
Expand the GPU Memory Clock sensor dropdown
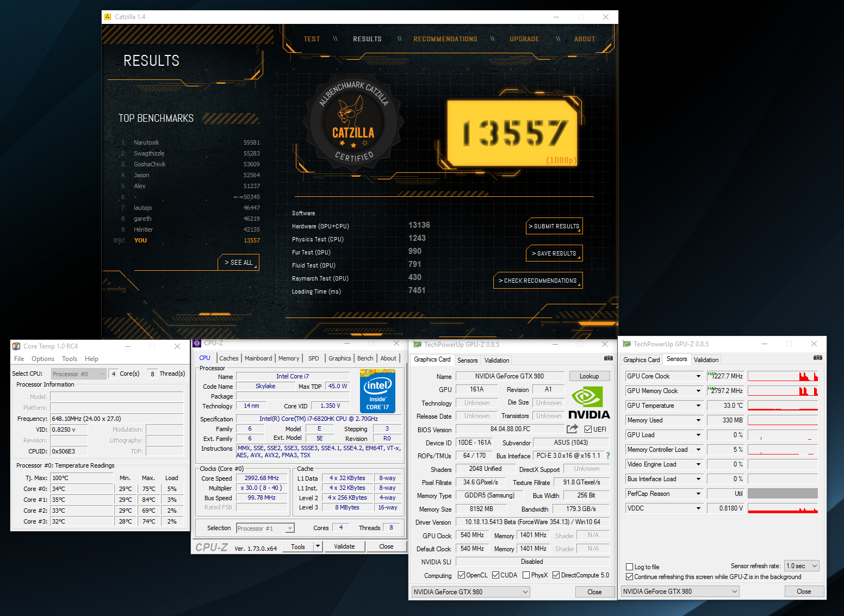[x=699, y=391]
